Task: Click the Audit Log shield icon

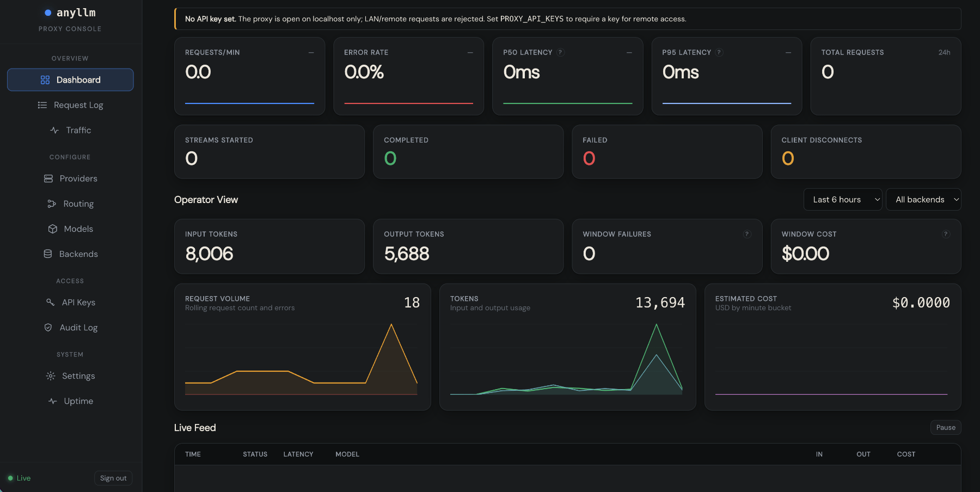Action: (x=48, y=328)
